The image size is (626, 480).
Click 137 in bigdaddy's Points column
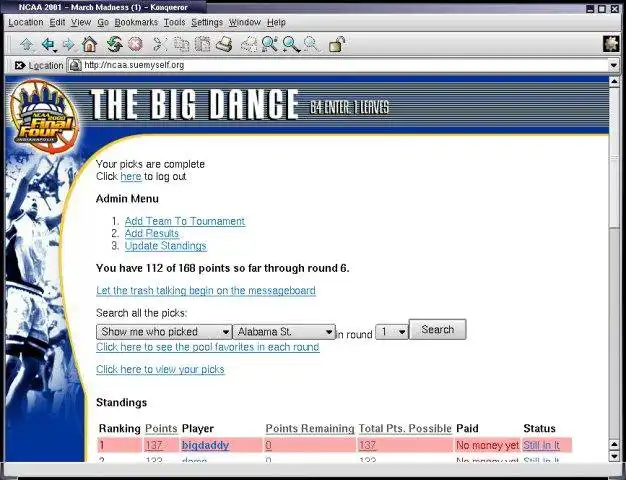(154, 445)
